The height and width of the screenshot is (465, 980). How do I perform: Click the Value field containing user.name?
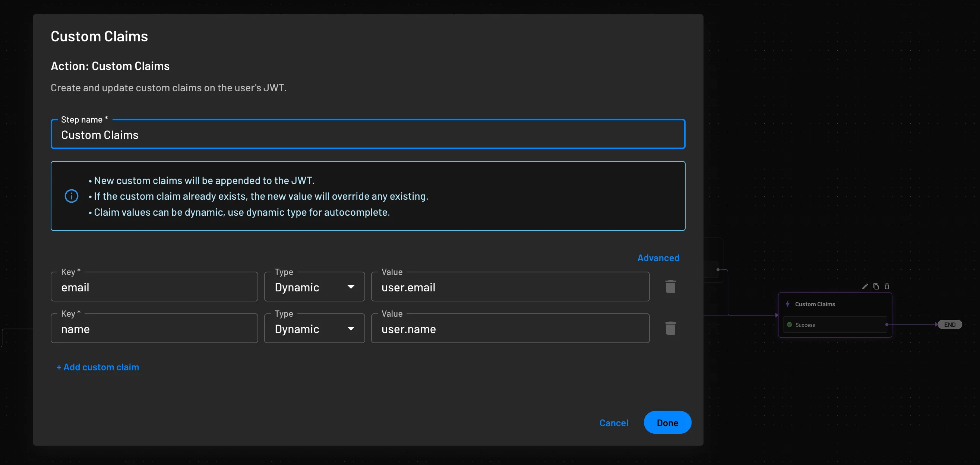click(456, 329)
